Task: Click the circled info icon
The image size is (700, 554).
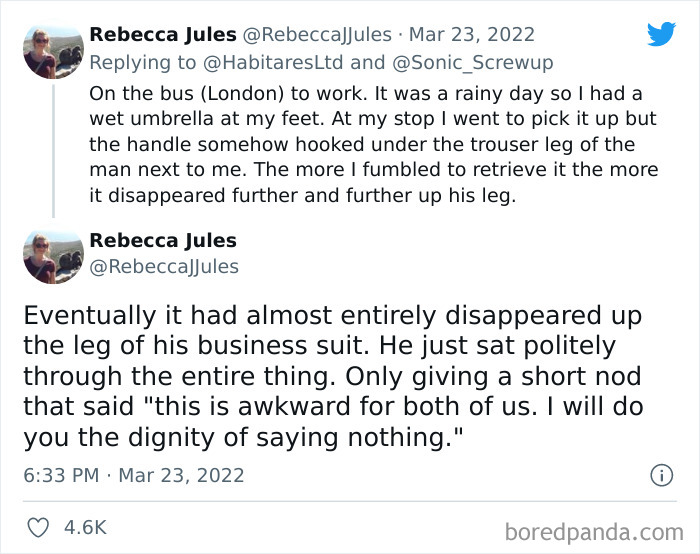Action: tap(661, 476)
